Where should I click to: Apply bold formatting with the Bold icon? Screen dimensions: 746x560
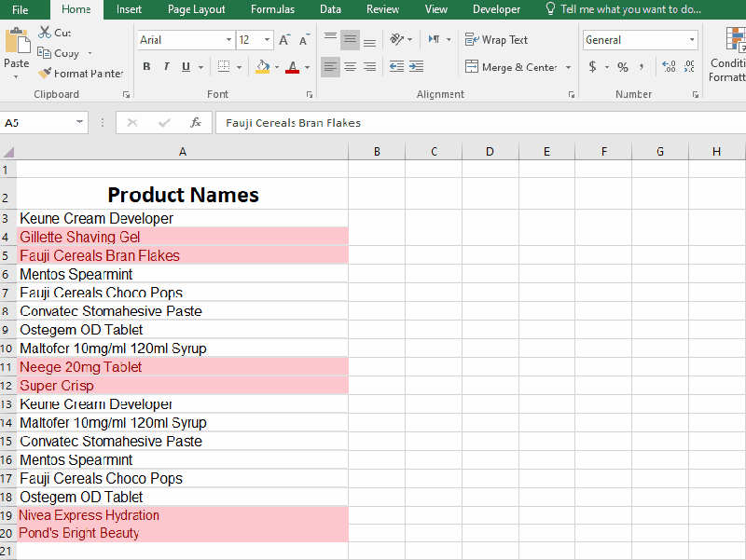[146, 67]
